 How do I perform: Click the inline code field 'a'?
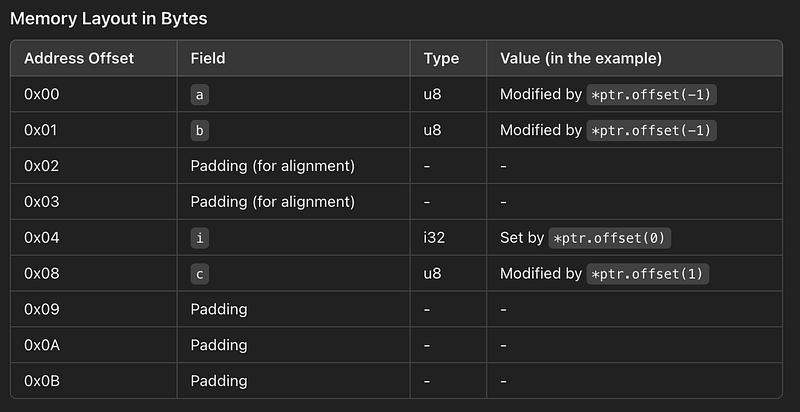pos(199,95)
